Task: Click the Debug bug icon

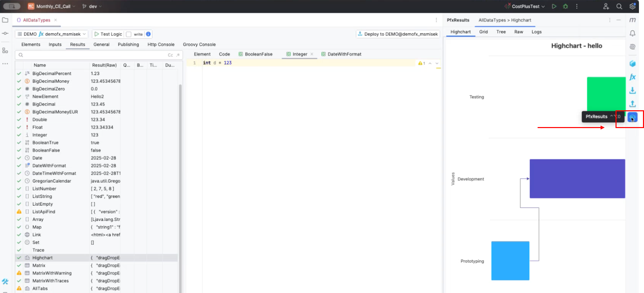Action: [x=566, y=6]
